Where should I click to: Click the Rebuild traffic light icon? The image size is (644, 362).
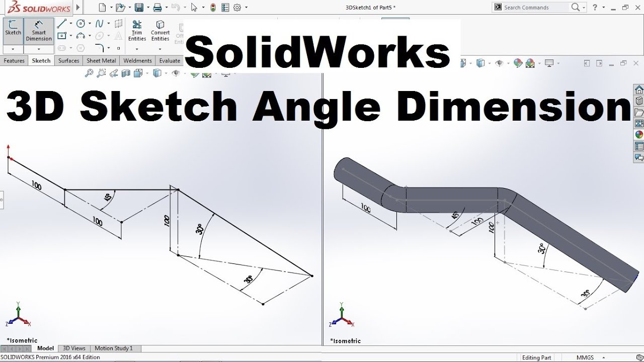pos(213,8)
